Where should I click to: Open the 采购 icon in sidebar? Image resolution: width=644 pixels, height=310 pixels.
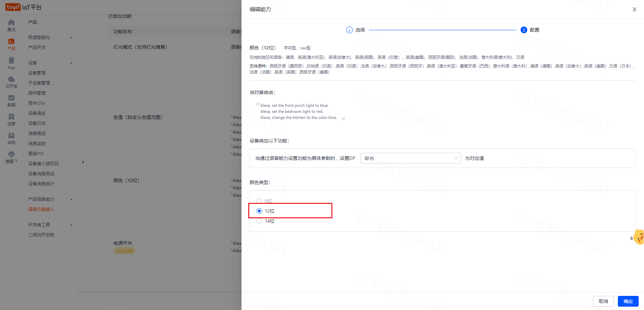11,136
